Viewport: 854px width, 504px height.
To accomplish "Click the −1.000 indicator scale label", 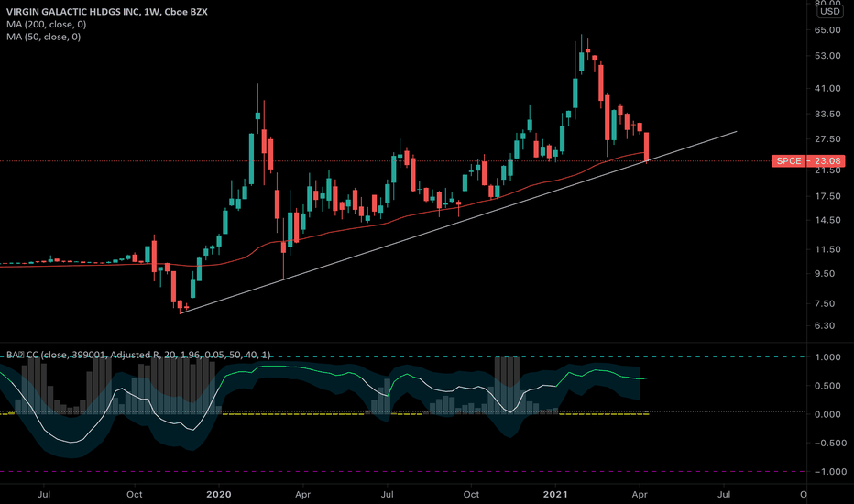I will point(830,471).
